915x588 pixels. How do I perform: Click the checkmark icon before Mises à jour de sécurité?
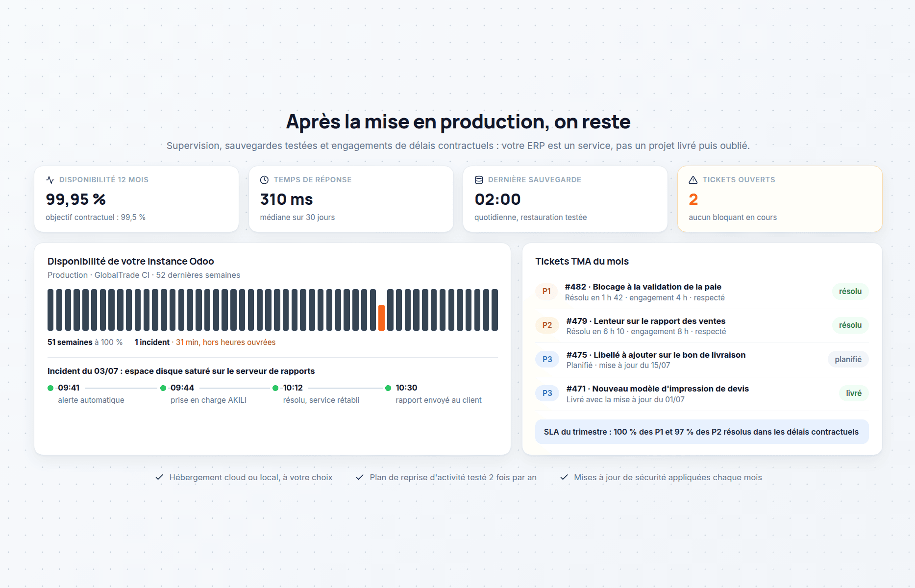coord(564,477)
